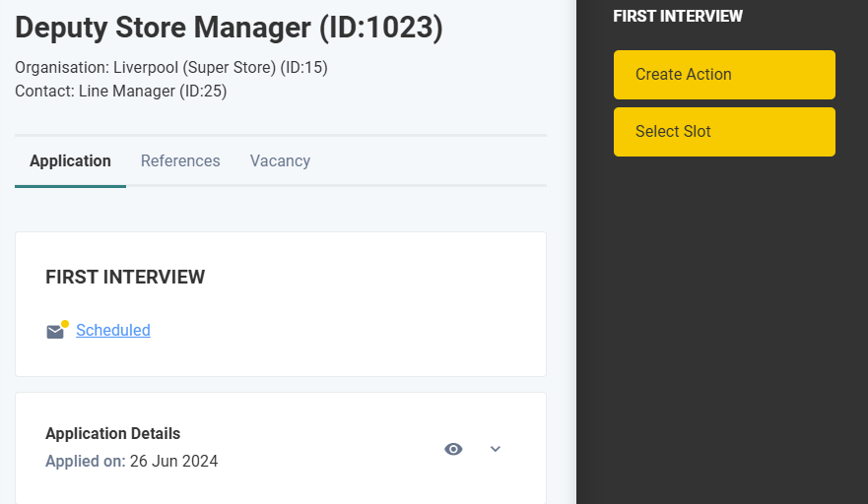
Task: Click the Applied on label
Action: click(86, 462)
